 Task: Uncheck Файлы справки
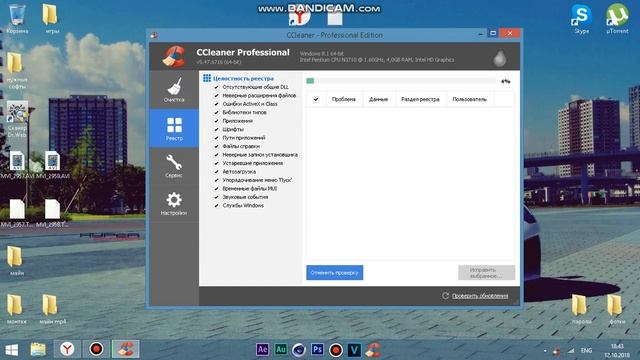216,146
